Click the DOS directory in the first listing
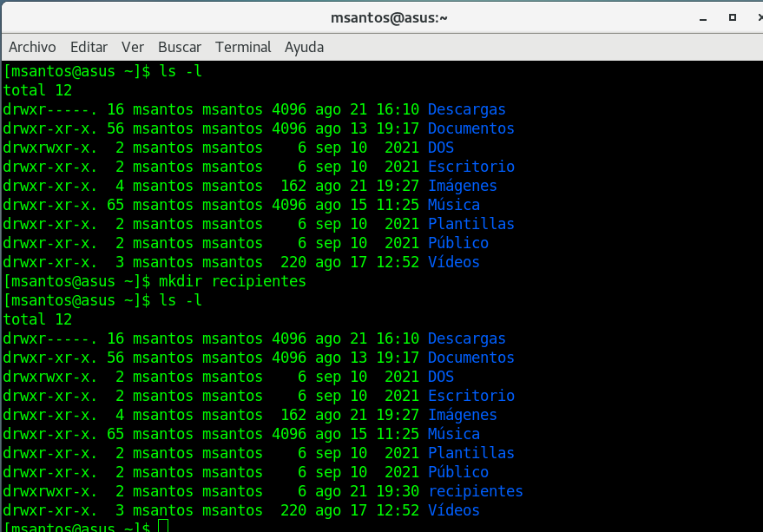This screenshot has height=532, width=763. click(441, 148)
